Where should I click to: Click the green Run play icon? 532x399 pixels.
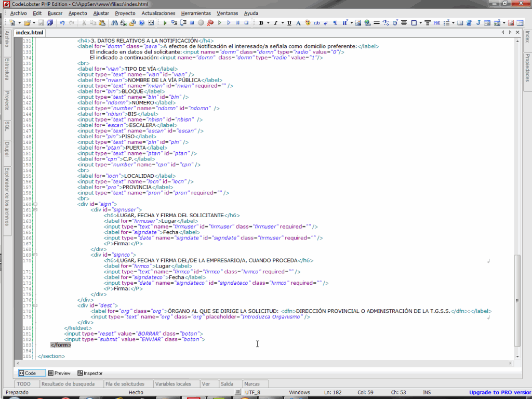point(165,23)
